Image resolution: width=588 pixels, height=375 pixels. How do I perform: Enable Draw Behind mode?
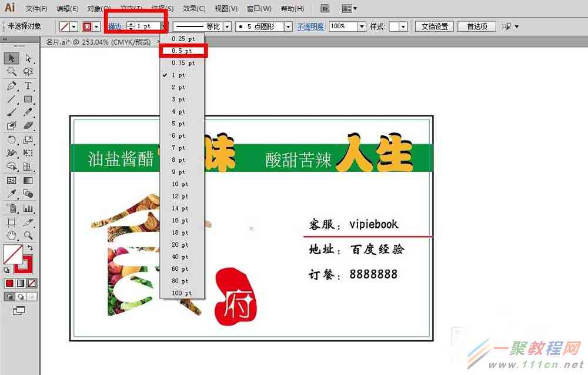click(x=21, y=297)
